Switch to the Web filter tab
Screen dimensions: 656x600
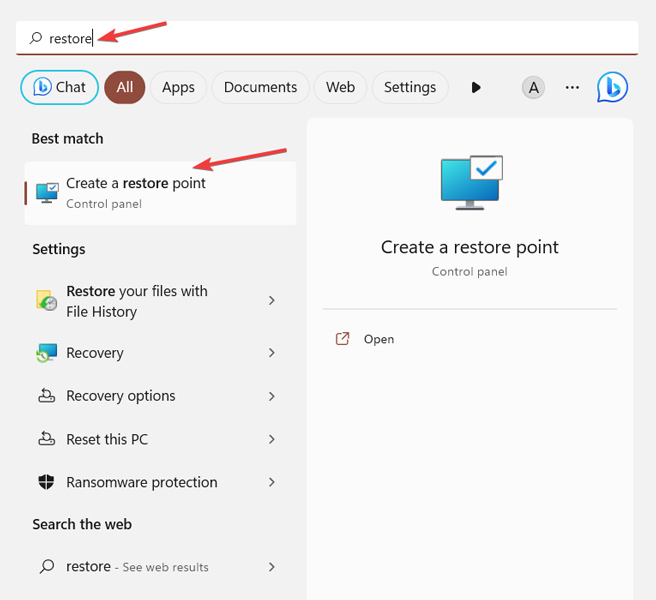click(x=340, y=87)
